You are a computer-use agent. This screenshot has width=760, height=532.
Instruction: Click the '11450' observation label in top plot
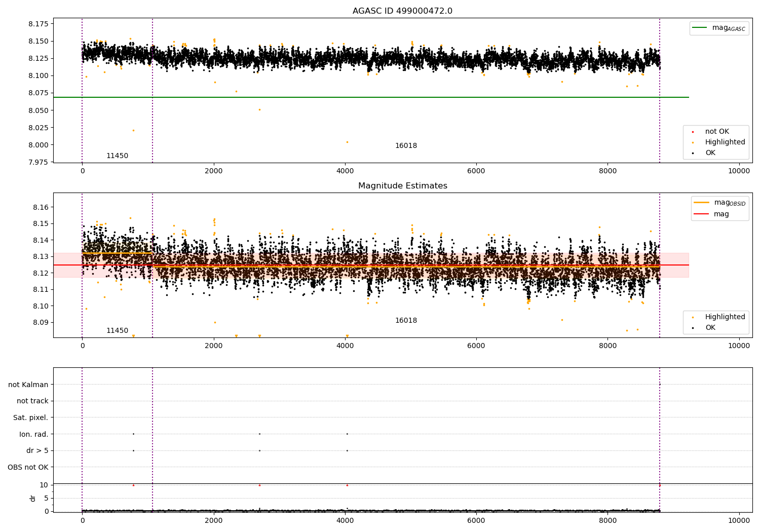(x=117, y=156)
